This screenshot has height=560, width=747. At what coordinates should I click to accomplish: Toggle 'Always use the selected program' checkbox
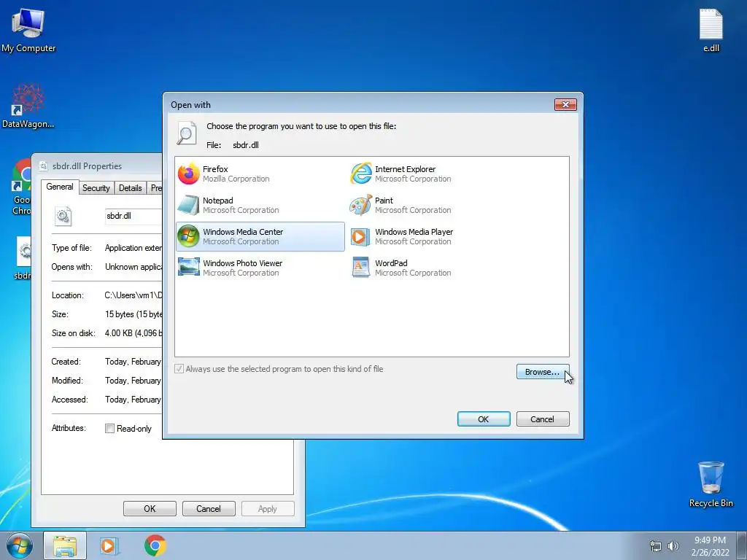pos(179,368)
